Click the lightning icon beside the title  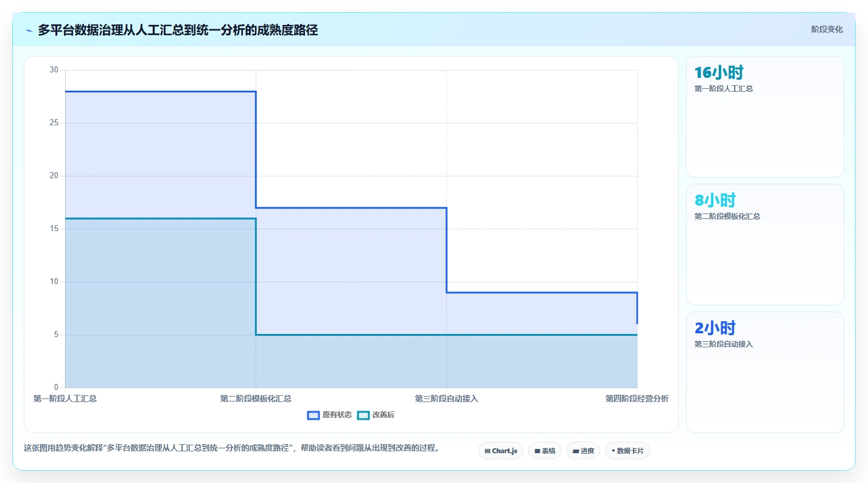pyautogui.click(x=29, y=30)
